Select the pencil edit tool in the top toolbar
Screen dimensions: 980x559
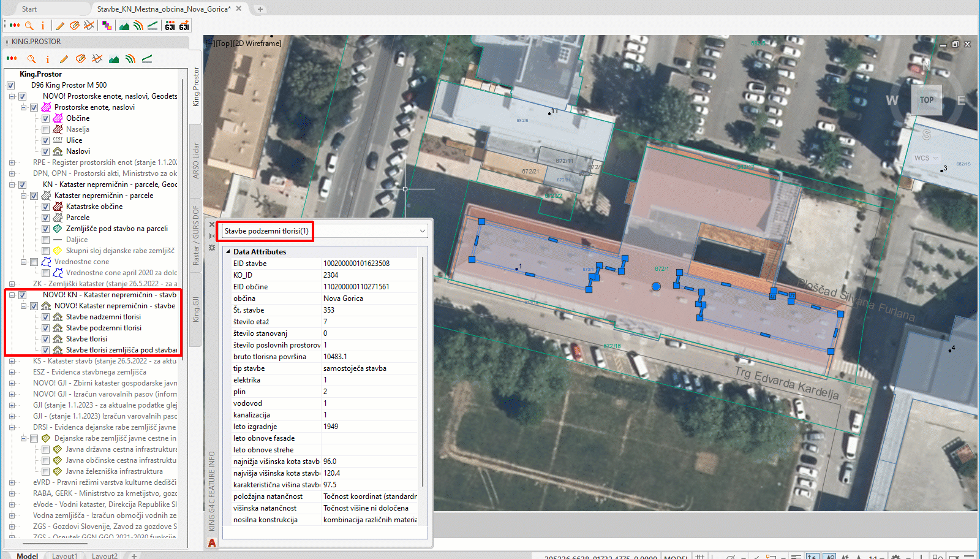pyautogui.click(x=59, y=25)
